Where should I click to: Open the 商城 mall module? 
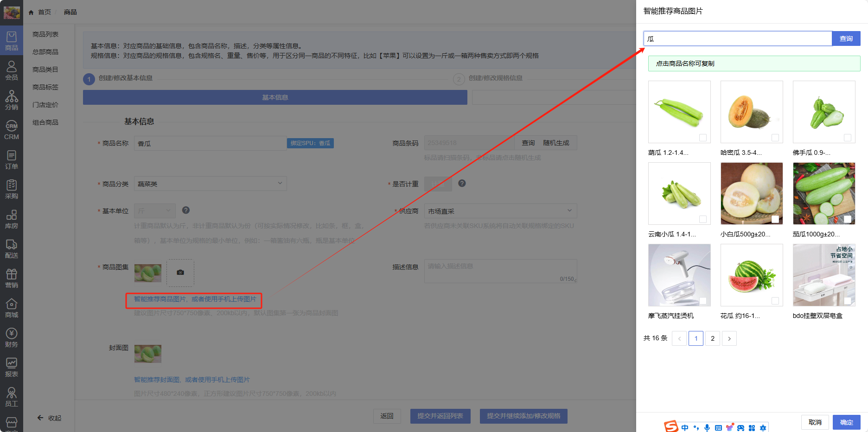[x=12, y=308]
